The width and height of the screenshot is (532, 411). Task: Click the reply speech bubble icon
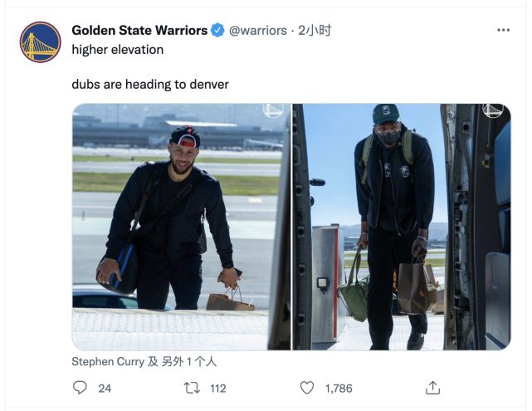pyautogui.click(x=80, y=388)
